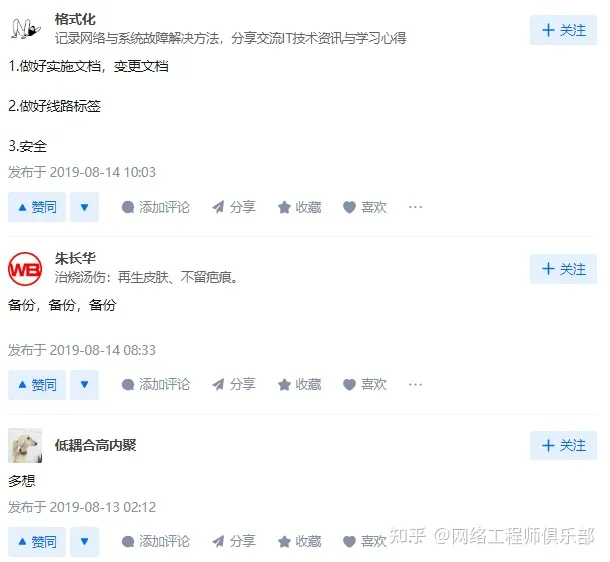
Task: Open profile of 低耦合高内聚
Action: (95, 445)
